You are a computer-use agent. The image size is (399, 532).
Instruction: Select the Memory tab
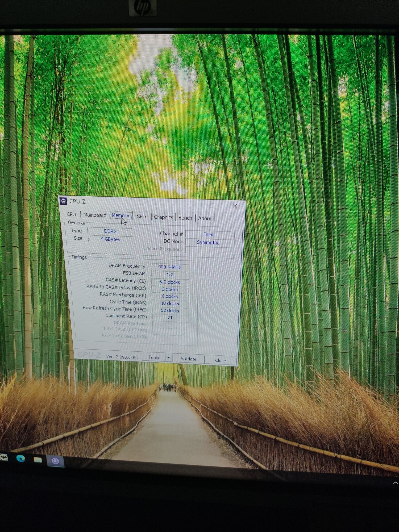click(120, 215)
